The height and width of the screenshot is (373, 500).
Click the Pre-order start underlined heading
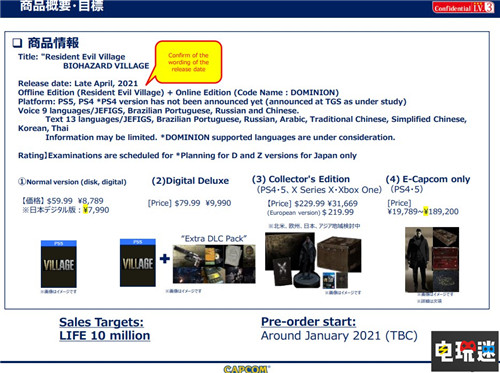(x=308, y=322)
